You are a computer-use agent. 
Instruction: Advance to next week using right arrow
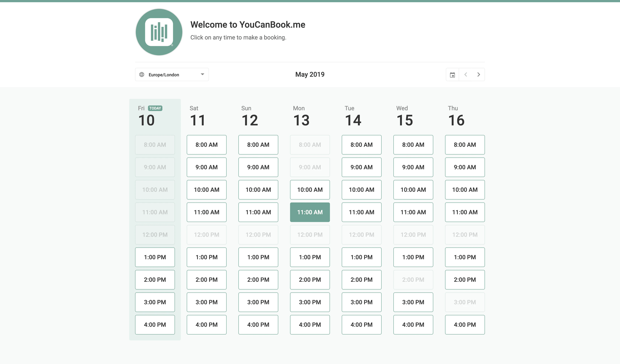[478, 74]
